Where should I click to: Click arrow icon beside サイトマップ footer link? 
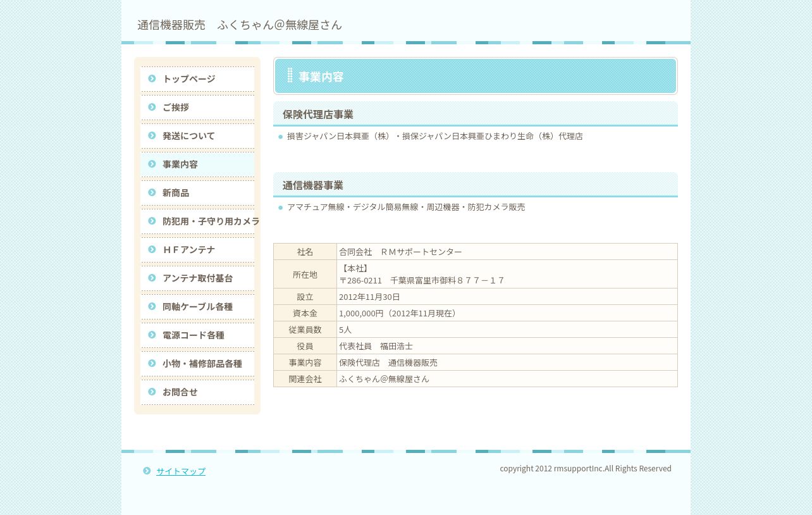(147, 471)
